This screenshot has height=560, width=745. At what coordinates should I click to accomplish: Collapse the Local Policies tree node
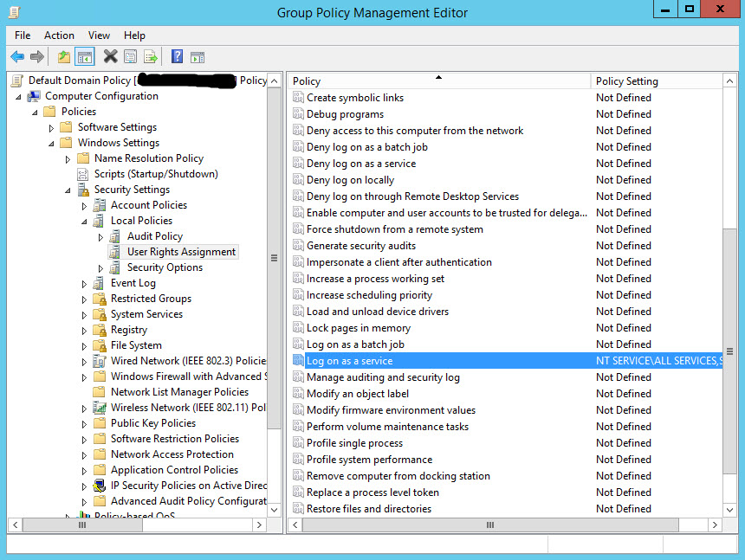point(84,221)
